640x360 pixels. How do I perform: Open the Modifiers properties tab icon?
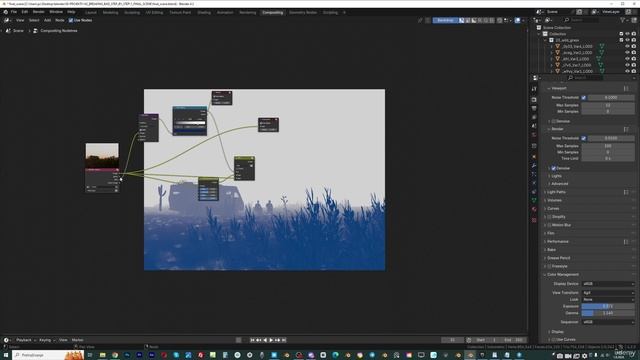point(534,165)
